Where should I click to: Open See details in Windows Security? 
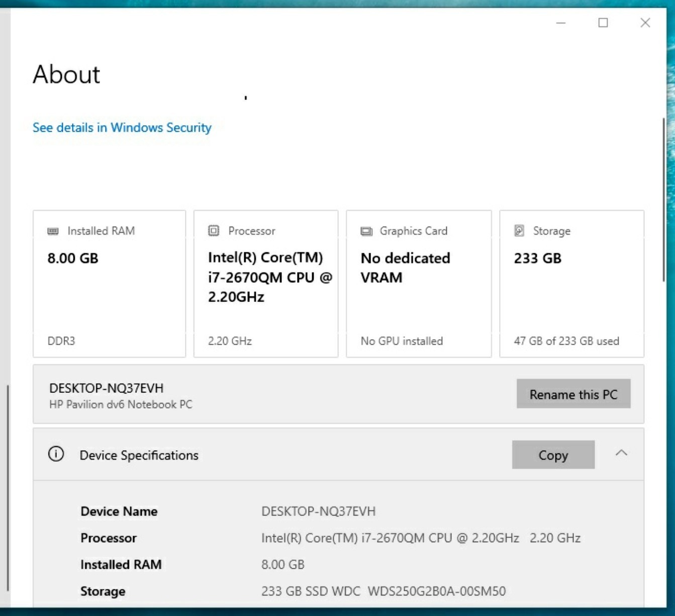click(122, 128)
